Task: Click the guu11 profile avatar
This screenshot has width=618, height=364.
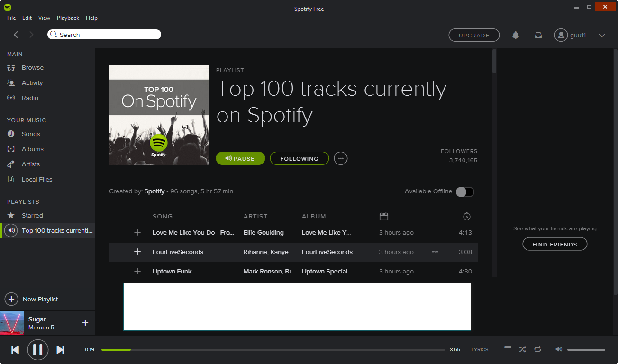Action: [561, 35]
